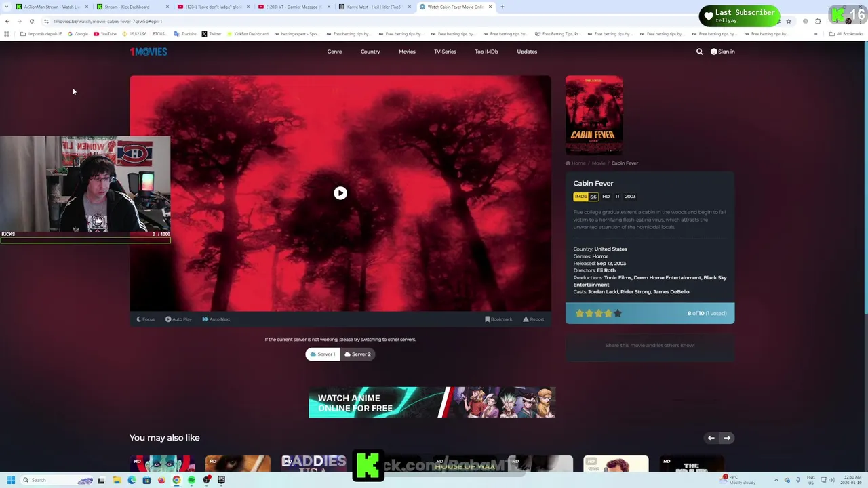Rate the movie three stars
868x488 pixels.
click(x=599, y=313)
